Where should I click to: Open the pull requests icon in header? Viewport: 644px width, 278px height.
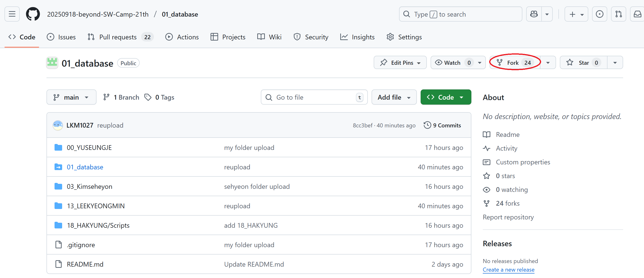click(618, 14)
